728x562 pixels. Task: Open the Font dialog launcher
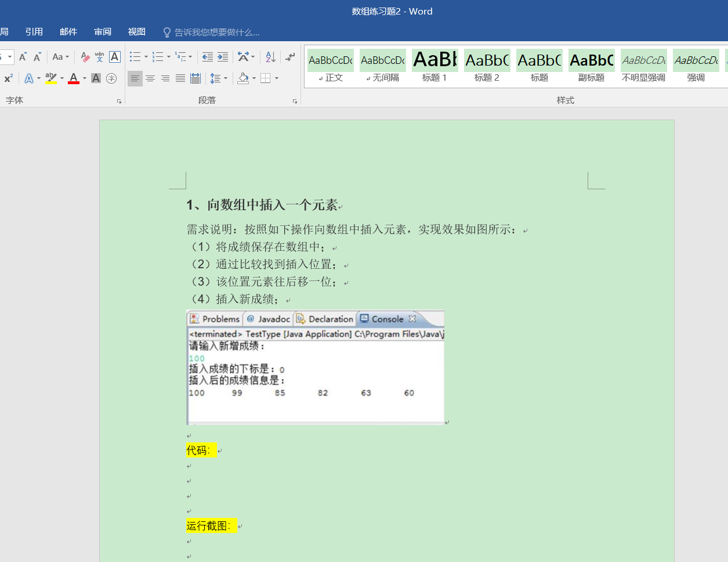tap(119, 101)
